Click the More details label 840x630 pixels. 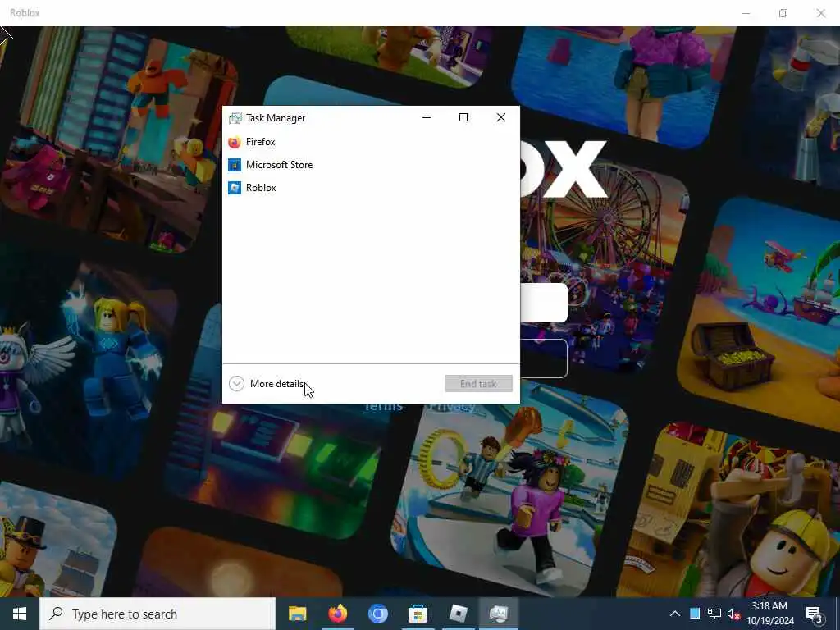coord(276,384)
